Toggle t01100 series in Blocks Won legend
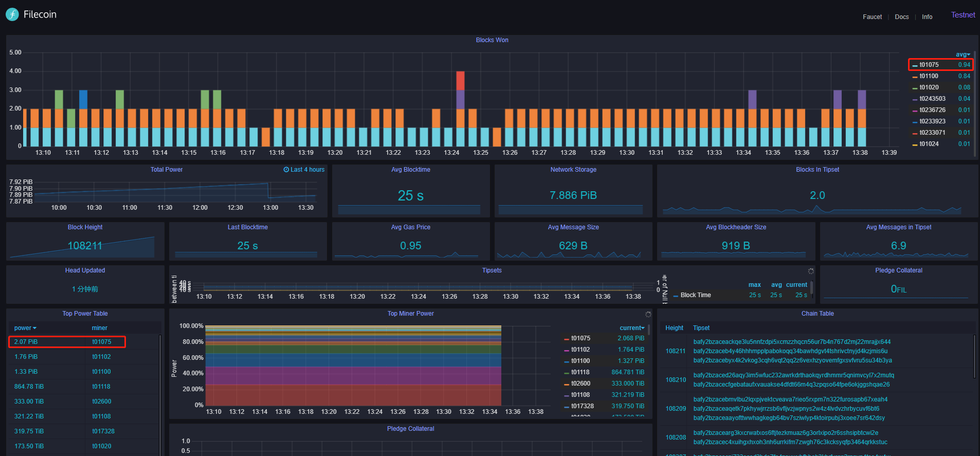Viewport: 980px width, 456px height. click(929, 76)
